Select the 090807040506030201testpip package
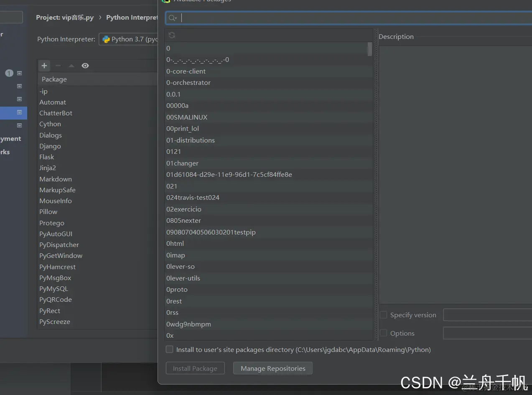 (x=269, y=232)
